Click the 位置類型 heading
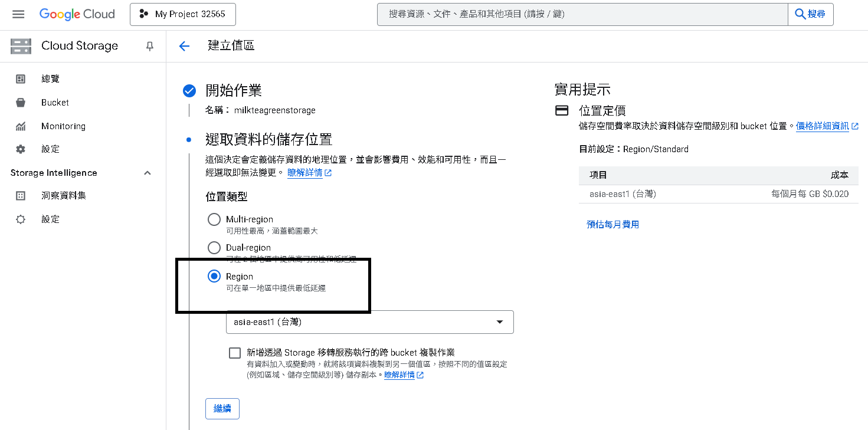This screenshot has width=868, height=430. point(227,196)
